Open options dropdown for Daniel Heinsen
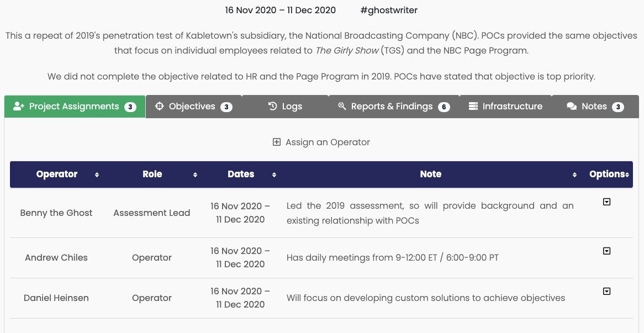The width and height of the screenshot is (644, 333). (606, 292)
